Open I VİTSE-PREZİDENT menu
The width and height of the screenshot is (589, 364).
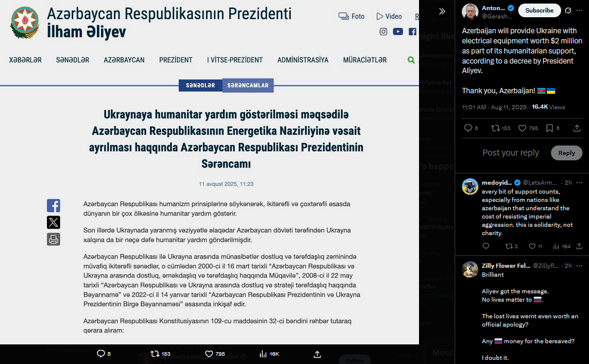click(235, 60)
